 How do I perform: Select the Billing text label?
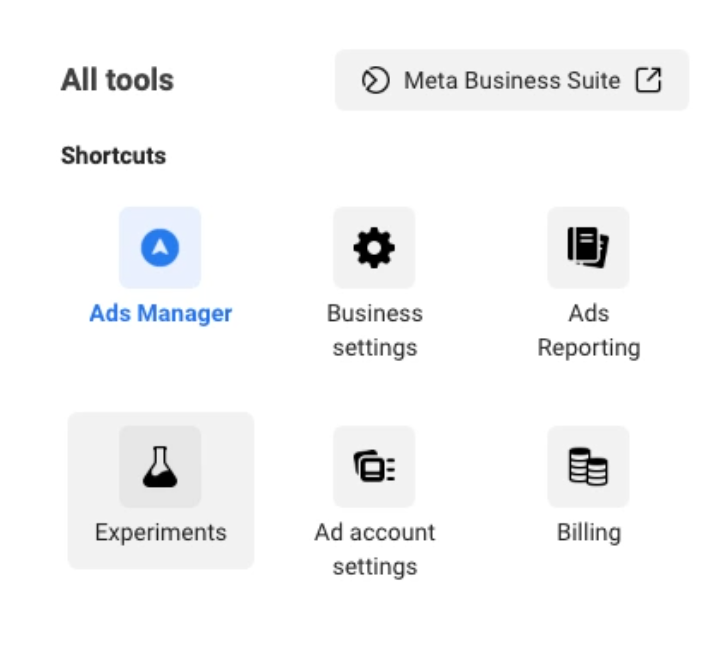tap(589, 533)
